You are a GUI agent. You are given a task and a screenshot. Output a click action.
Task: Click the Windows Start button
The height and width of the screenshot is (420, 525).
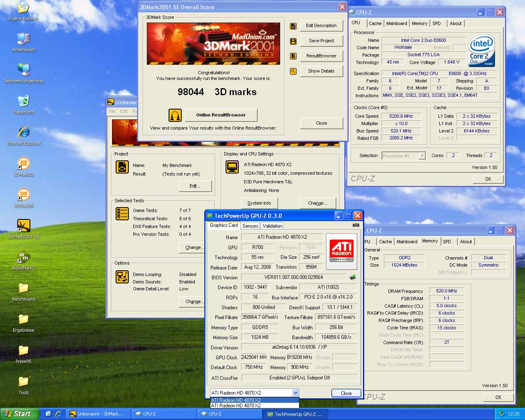[x=20, y=414]
